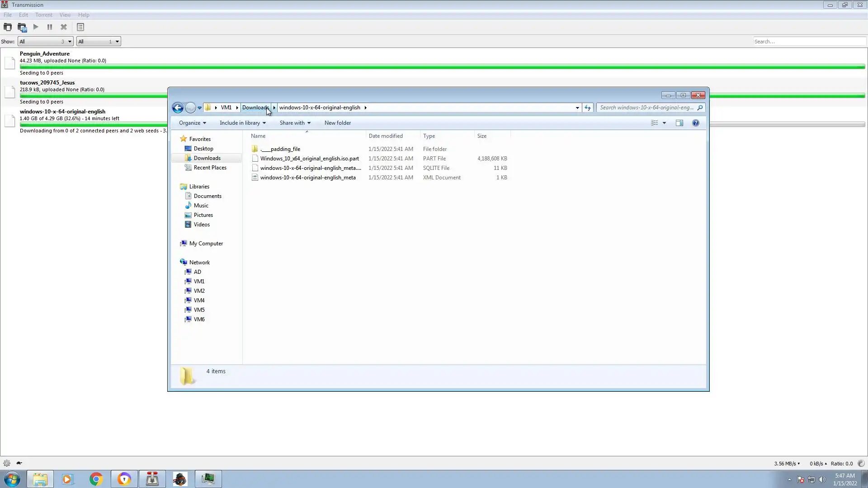Open Chrome from the taskbar
The width and height of the screenshot is (868, 488).
click(96, 479)
